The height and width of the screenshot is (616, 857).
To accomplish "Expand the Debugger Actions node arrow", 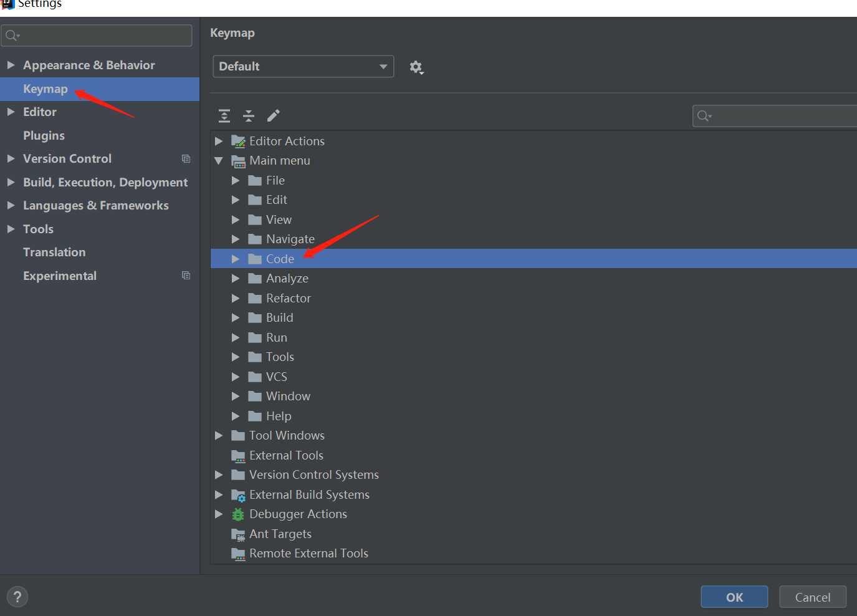I will point(219,514).
